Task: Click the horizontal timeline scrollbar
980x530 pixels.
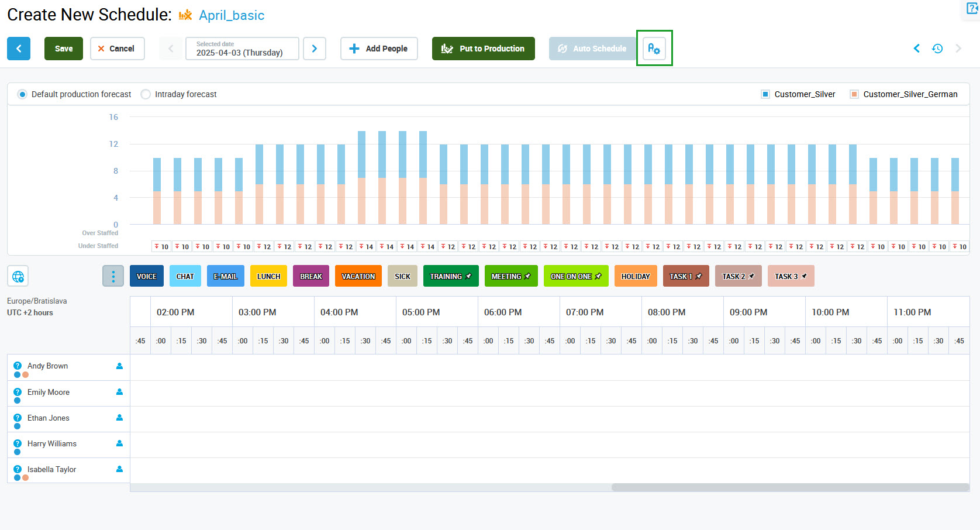Action: tap(789, 487)
